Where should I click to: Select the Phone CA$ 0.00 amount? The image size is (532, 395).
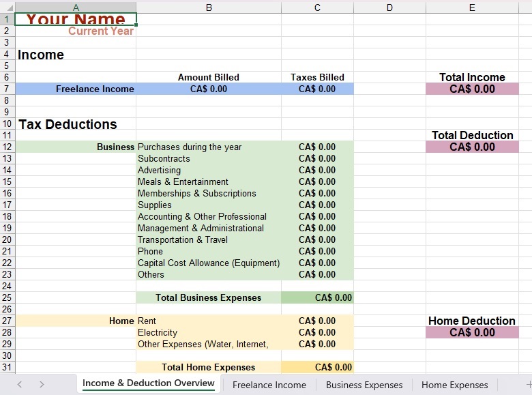point(317,251)
